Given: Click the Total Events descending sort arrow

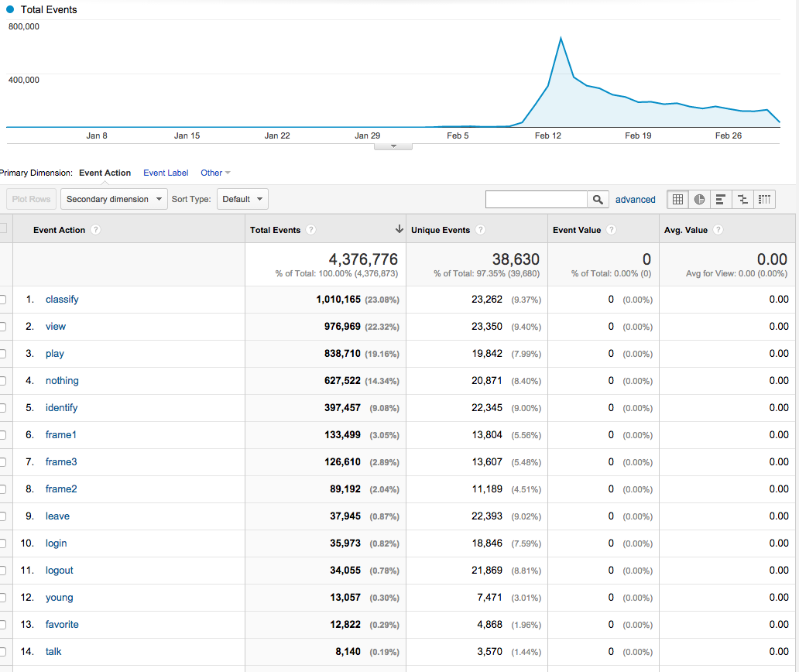Looking at the screenshot, I should point(399,229).
